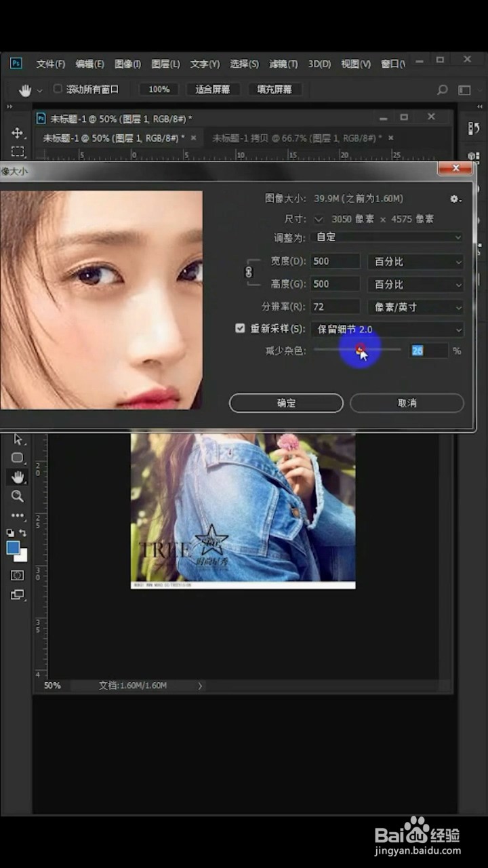Open the 3D cube panel icon on right dock

(474, 157)
